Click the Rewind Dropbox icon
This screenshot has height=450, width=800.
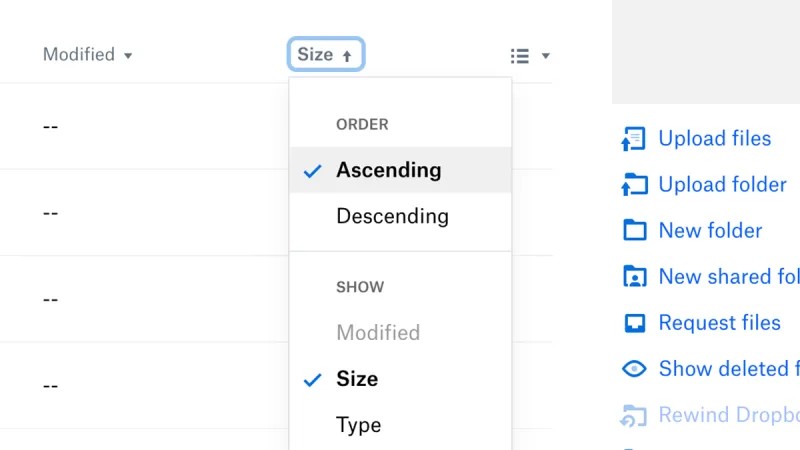[x=633, y=415]
